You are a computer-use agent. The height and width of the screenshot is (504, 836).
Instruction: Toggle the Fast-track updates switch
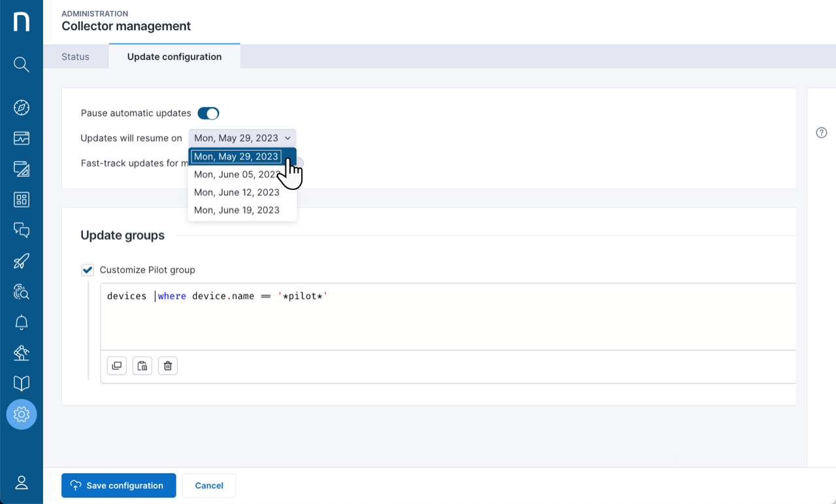click(x=299, y=163)
